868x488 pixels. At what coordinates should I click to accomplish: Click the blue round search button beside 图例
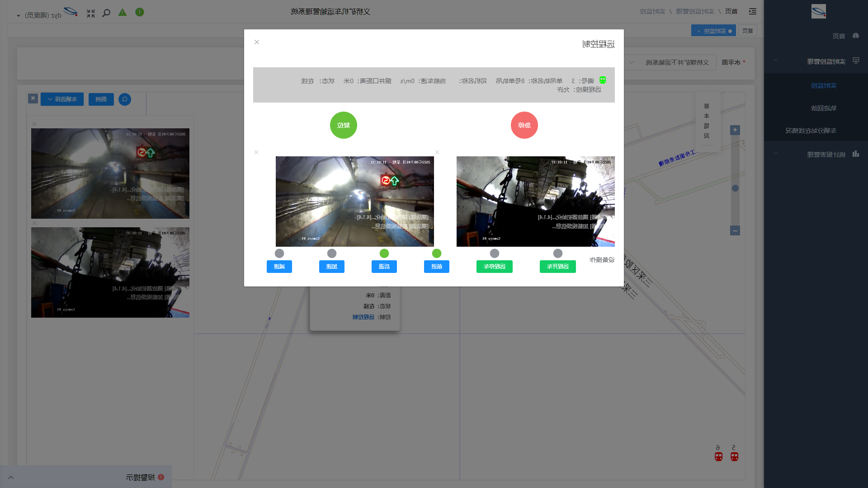125,99
